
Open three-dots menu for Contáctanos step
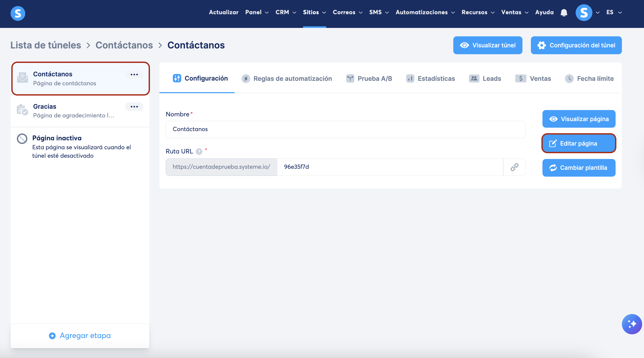point(134,74)
